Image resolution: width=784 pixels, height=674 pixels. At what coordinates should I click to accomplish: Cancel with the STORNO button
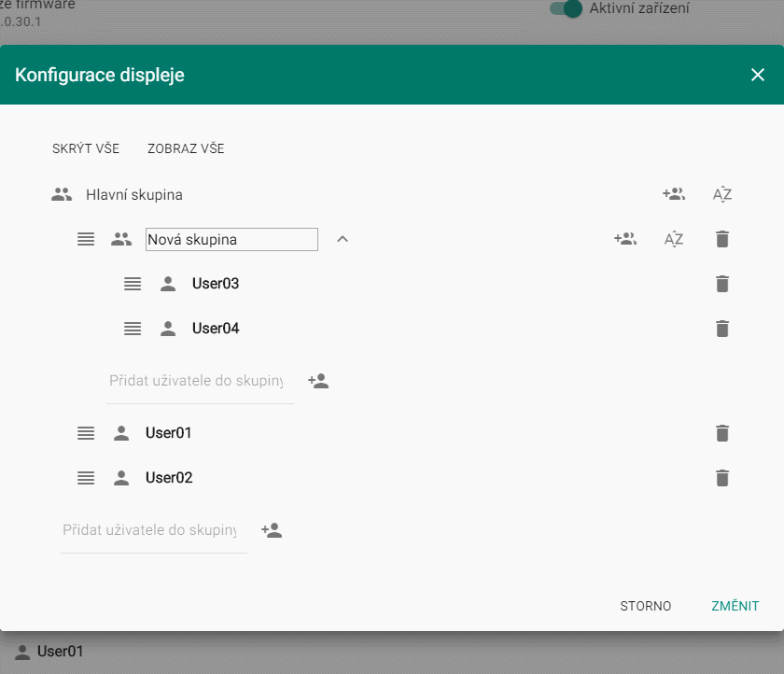tap(646, 606)
